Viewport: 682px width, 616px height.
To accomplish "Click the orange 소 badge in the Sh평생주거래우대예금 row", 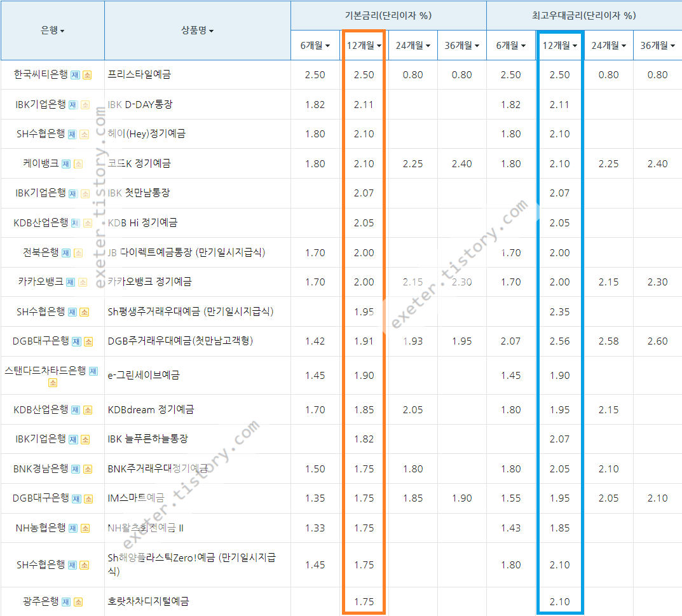I will pos(85,312).
